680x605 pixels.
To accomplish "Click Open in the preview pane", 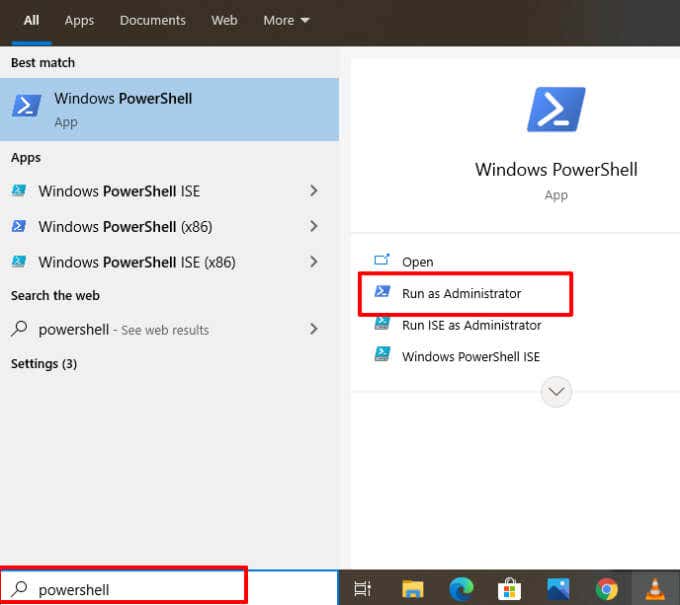I will (x=417, y=262).
